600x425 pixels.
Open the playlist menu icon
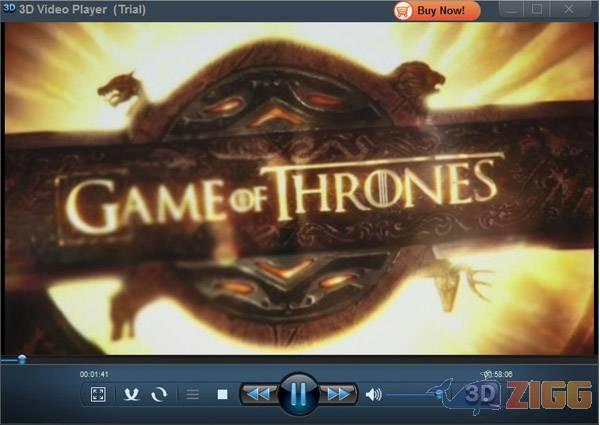(x=193, y=394)
